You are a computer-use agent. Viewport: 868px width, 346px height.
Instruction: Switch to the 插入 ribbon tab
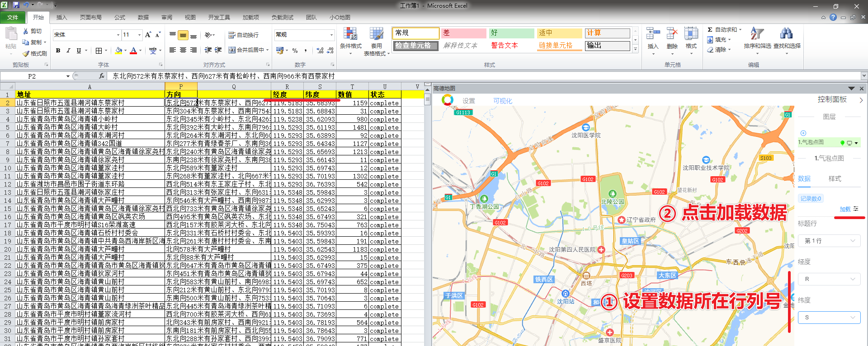pos(61,18)
